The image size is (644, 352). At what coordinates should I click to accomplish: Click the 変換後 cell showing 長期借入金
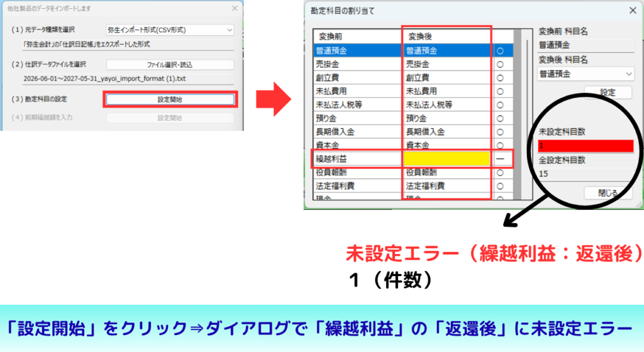pyautogui.click(x=447, y=132)
